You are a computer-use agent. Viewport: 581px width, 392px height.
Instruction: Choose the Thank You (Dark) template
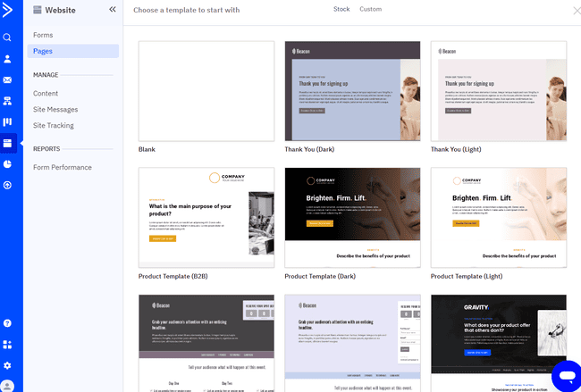pyautogui.click(x=352, y=90)
